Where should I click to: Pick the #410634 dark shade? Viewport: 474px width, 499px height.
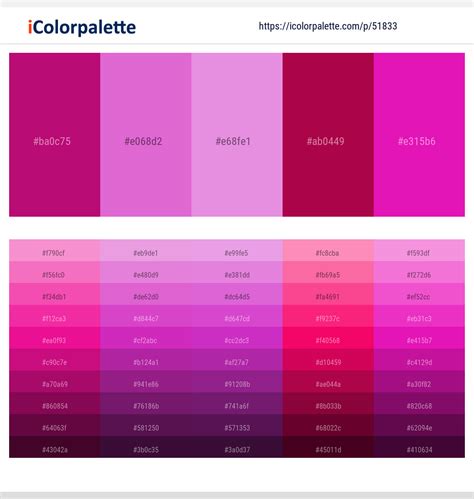click(419, 447)
